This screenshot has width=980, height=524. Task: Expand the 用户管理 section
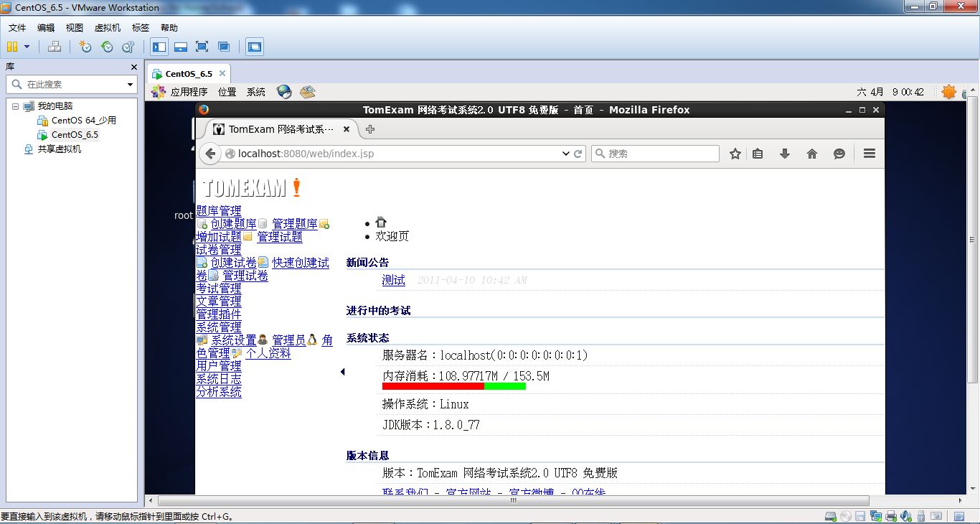click(x=219, y=366)
